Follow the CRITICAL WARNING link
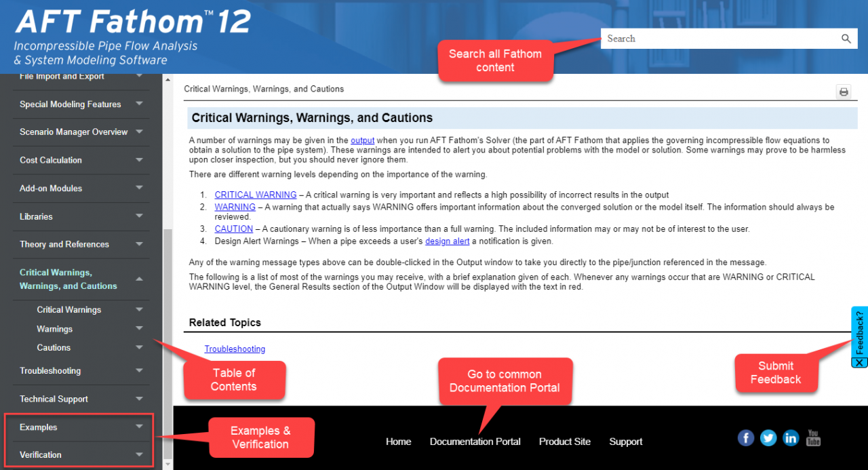This screenshot has height=470, width=868. point(256,195)
